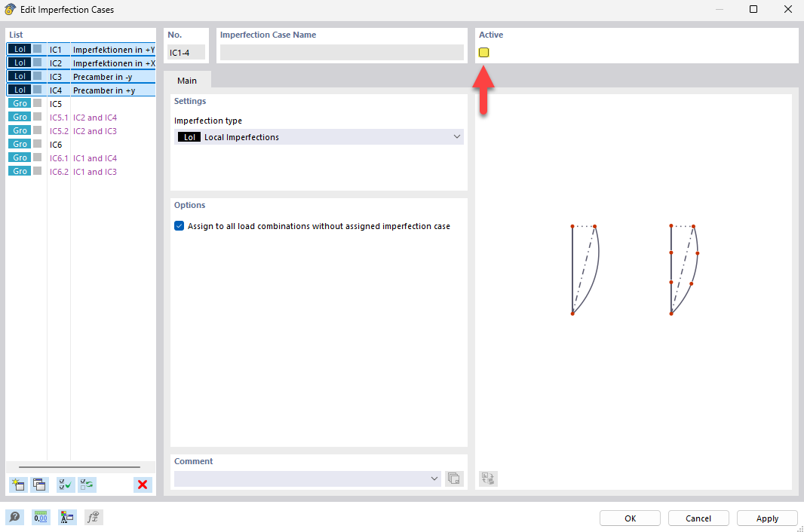Select the Precamber in +y row
Image resolution: width=804 pixels, height=532 pixels.
tap(81, 90)
